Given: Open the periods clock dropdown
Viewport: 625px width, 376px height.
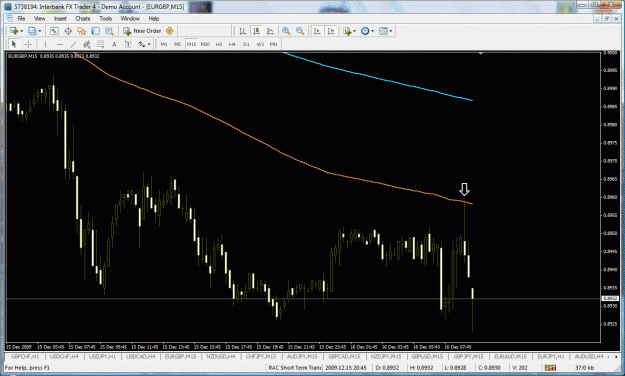Looking at the screenshot, I should click(367, 31).
